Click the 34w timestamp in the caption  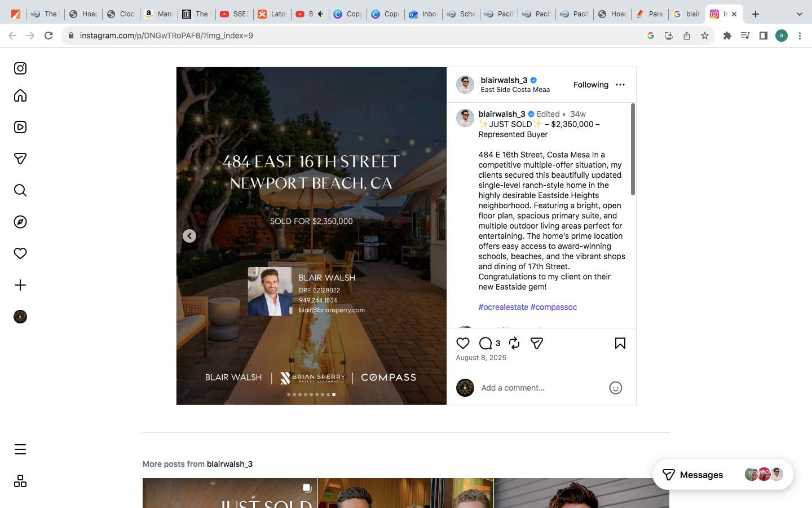pos(578,114)
